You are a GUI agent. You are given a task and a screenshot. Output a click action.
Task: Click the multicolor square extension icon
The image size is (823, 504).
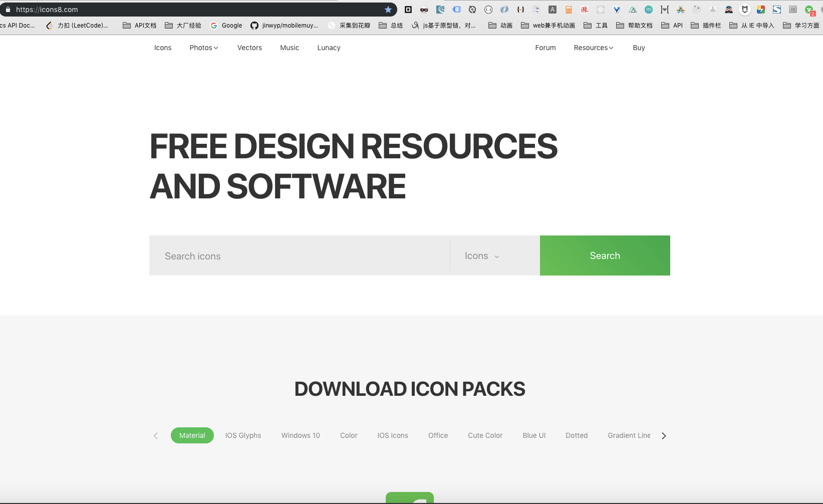pyautogui.click(x=761, y=10)
